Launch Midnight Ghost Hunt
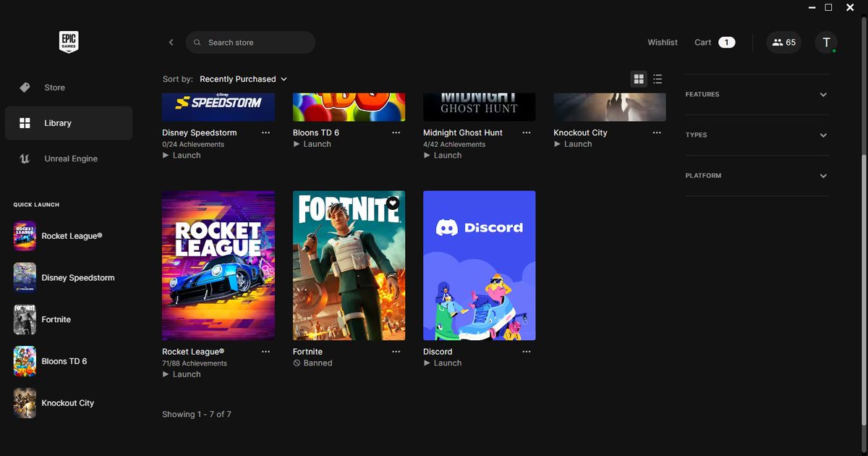The height and width of the screenshot is (456, 868). point(442,156)
